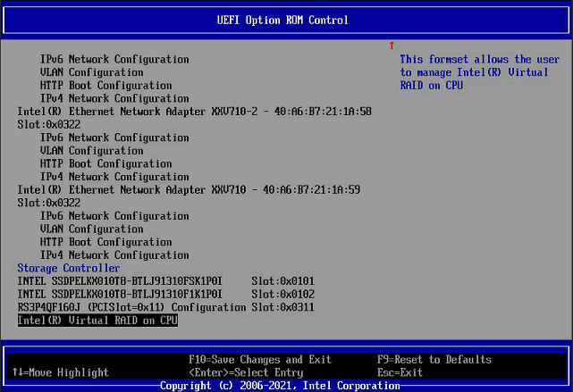Viewport: 573px width, 392px height.
Task: Select INTEL SSDPELKX010T8-BTLJ91310FSK1P0I drive entry
Action: pyautogui.click(x=120, y=281)
